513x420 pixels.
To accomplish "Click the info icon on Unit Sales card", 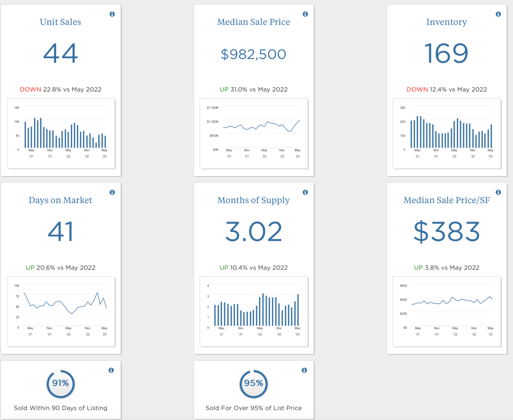I will tap(112, 14).
